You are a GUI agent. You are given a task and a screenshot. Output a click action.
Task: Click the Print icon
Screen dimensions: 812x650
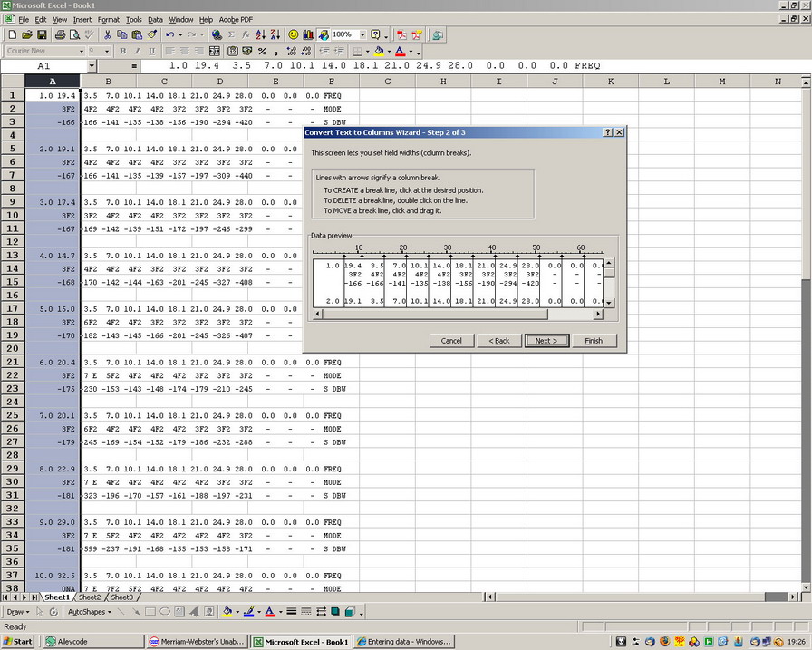click(x=60, y=34)
